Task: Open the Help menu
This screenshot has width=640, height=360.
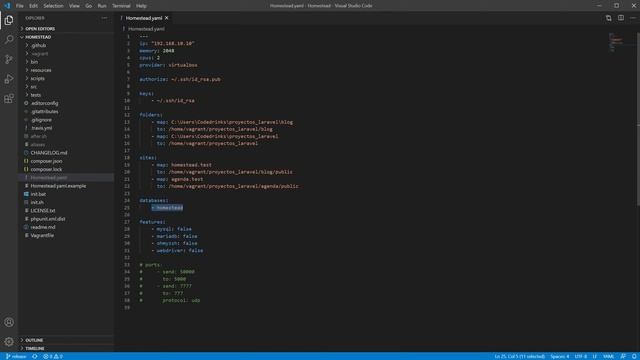Action: pyautogui.click(x=141, y=6)
